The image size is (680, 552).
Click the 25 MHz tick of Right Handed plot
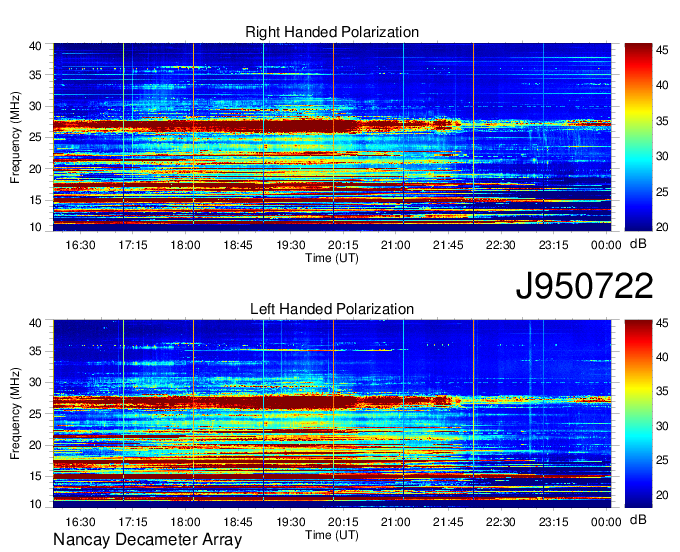[x=35, y=137]
